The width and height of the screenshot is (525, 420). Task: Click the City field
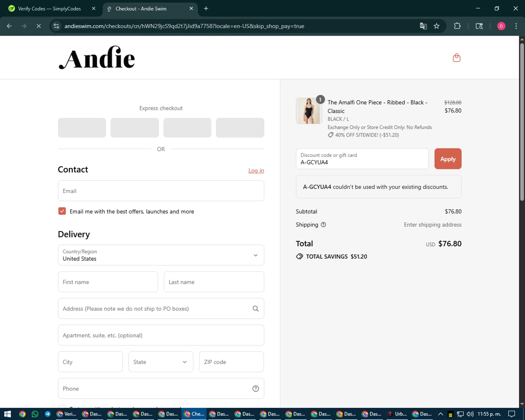(90, 362)
